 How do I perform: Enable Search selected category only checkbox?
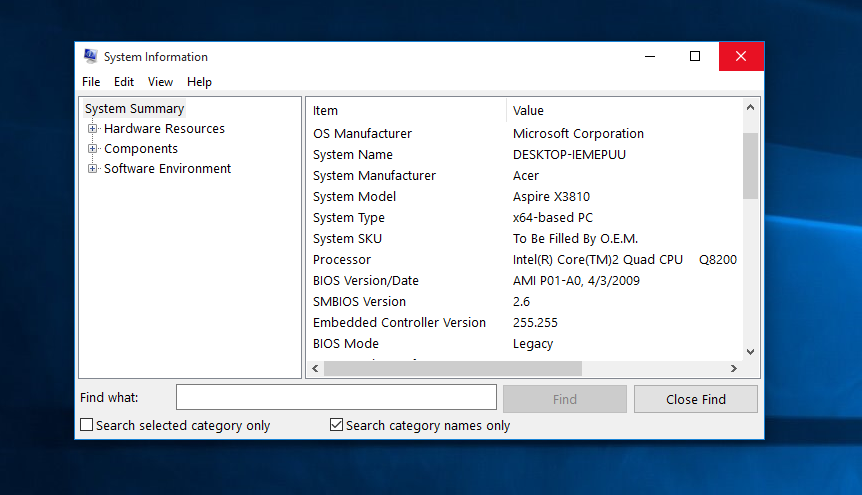coord(86,425)
